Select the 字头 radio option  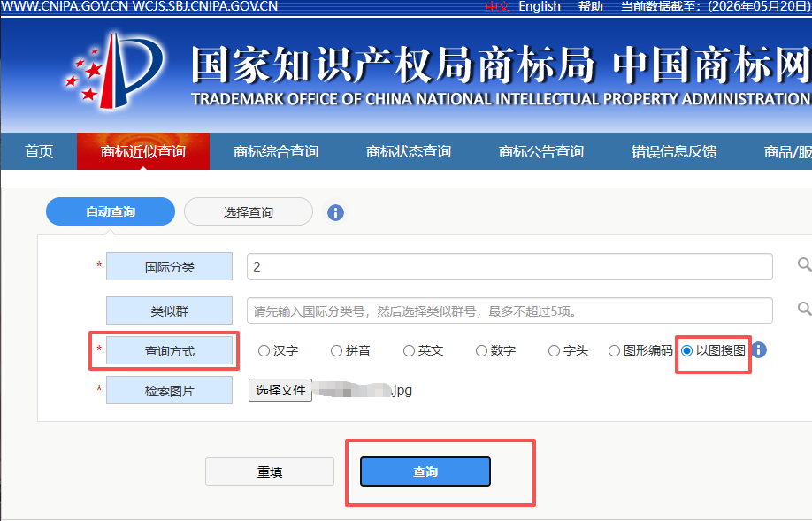(554, 351)
